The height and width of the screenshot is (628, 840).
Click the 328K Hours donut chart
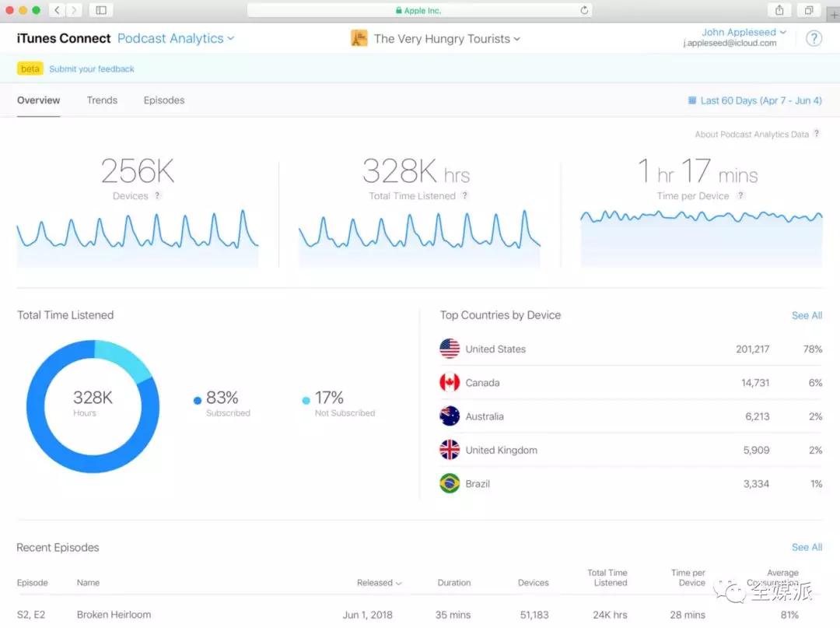(93, 406)
